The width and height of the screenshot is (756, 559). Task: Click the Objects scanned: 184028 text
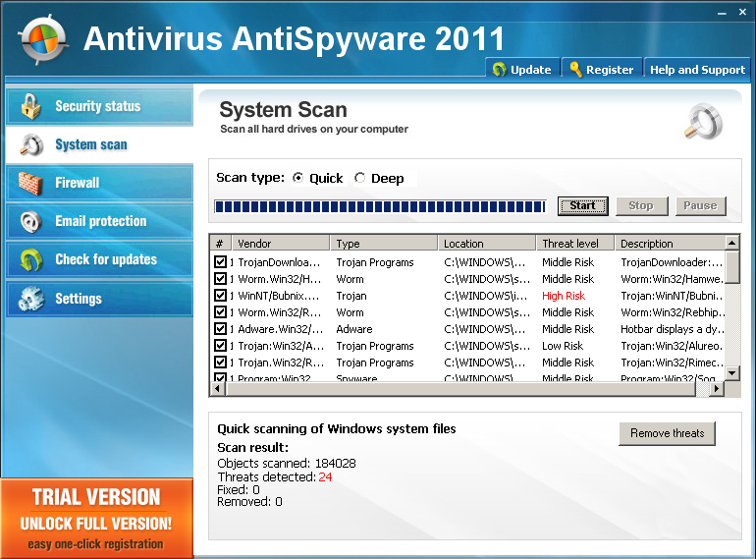click(x=287, y=464)
